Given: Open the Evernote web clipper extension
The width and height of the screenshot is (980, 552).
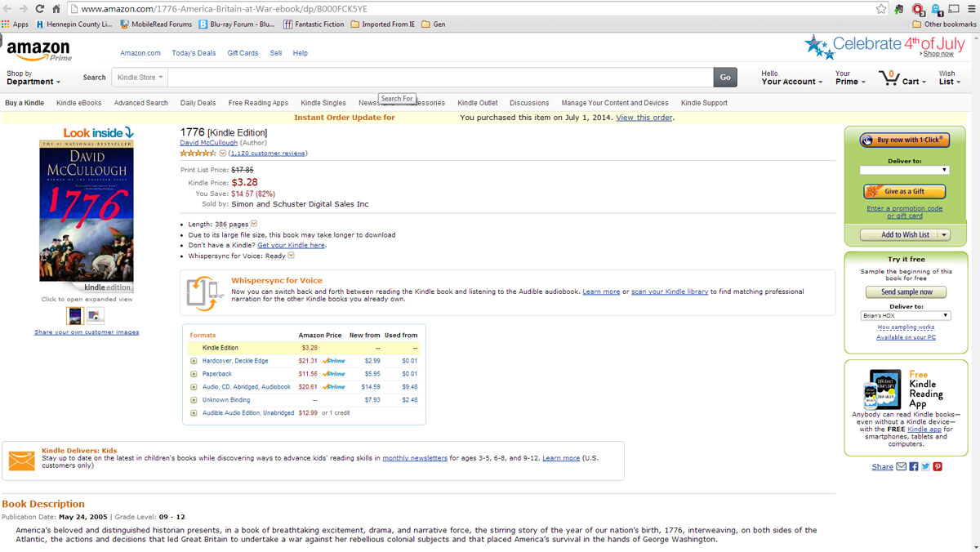Looking at the screenshot, I should (x=899, y=9).
